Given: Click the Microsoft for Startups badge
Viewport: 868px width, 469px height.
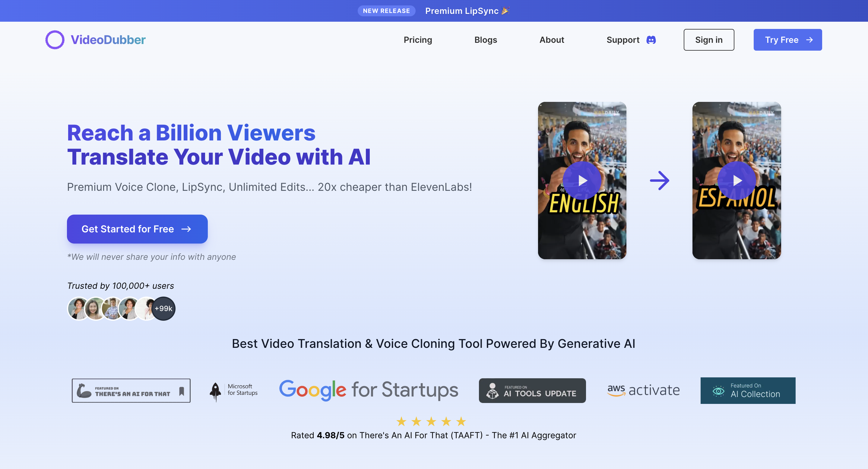Looking at the screenshot, I should [233, 390].
